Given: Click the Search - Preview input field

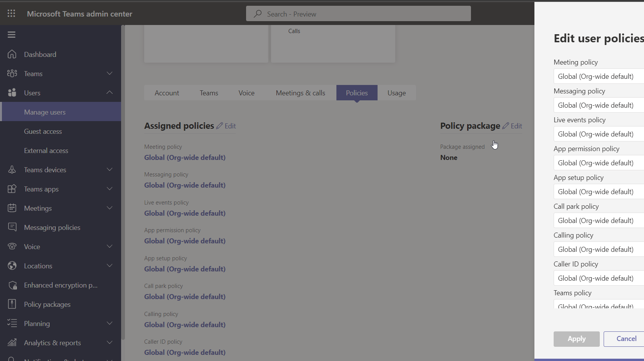Looking at the screenshot, I should (x=358, y=14).
